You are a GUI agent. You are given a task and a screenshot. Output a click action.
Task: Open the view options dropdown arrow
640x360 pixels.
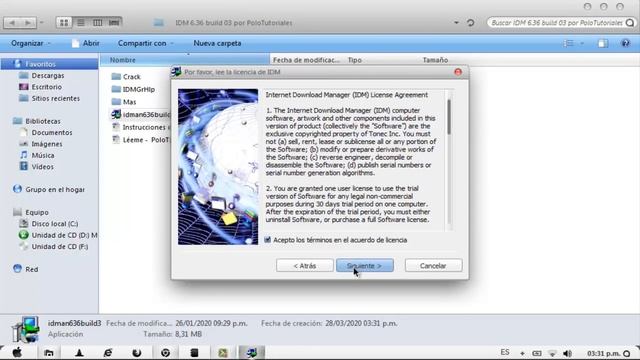pyautogui.click(x=582, y=43)
